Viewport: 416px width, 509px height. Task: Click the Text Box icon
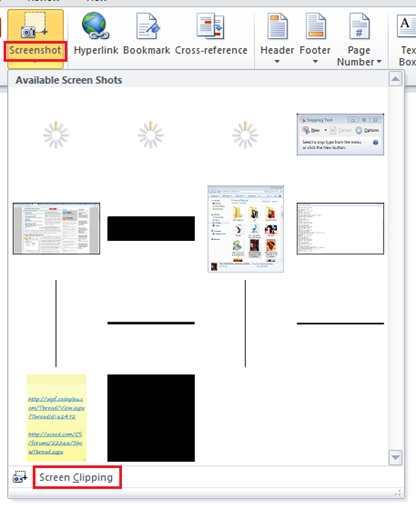tap(406, 26)
